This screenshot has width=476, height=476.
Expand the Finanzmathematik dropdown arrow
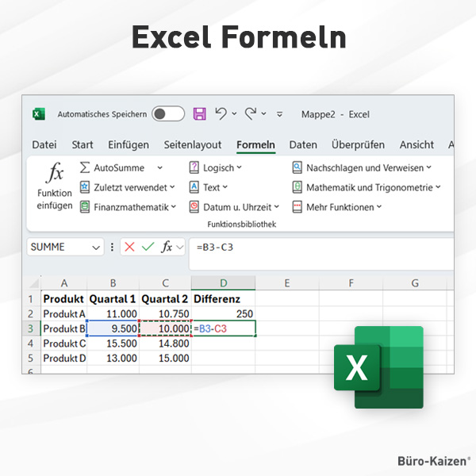point(174,207)
